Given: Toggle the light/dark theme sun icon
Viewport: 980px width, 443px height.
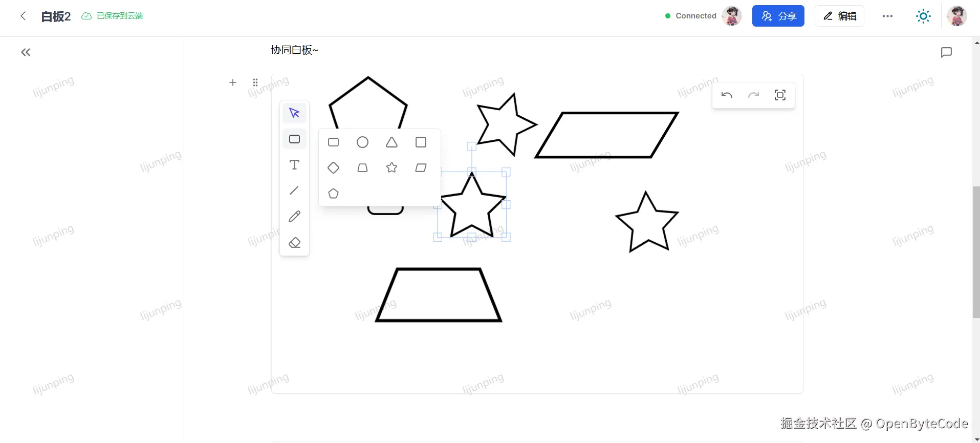Looking at the screenshot, I should [x=923, y=16].
